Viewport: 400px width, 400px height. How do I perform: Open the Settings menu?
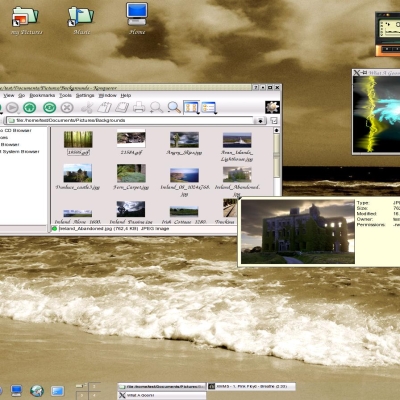click(85, 95)
